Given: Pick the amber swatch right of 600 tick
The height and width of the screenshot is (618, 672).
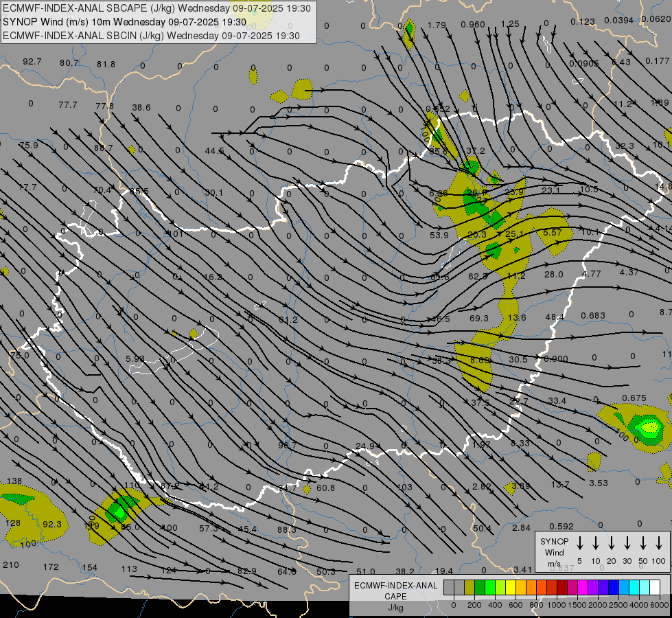Looking at the screenshot, I should [x=521, y=588].
